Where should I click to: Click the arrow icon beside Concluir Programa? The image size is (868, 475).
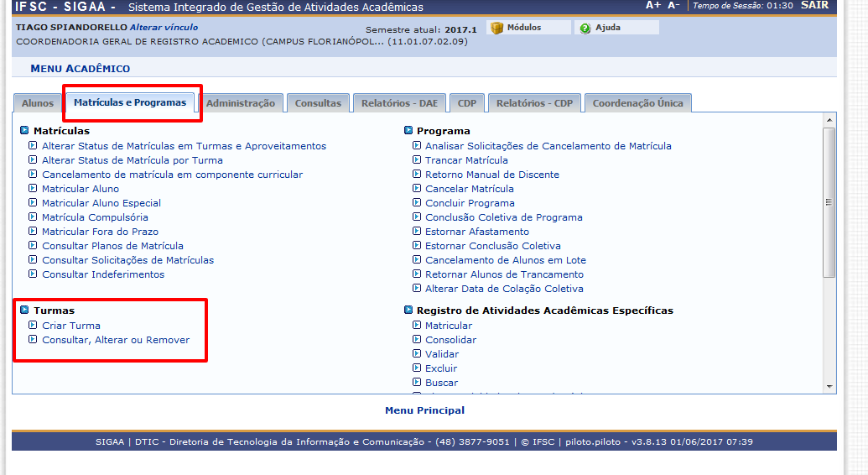point(416,203)
